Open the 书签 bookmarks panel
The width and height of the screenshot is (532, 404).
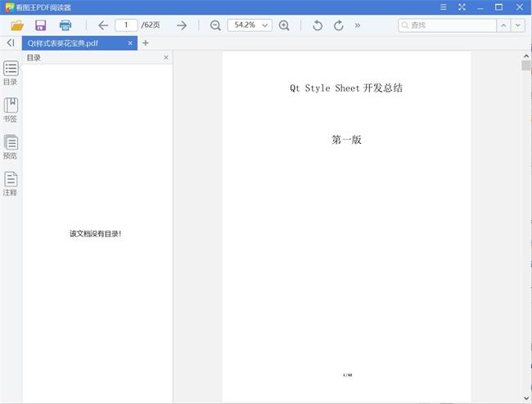(x=11, y=110)
